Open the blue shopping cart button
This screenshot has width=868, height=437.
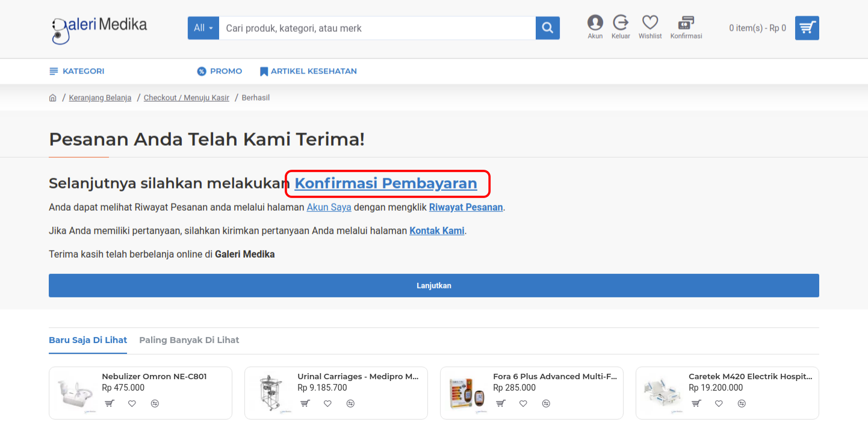point(807,28)
